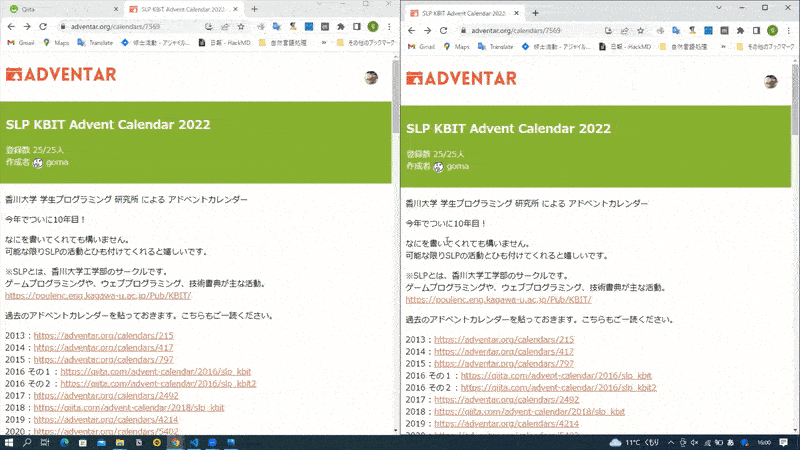Open Translate bookmark in right window

point(495,47)
